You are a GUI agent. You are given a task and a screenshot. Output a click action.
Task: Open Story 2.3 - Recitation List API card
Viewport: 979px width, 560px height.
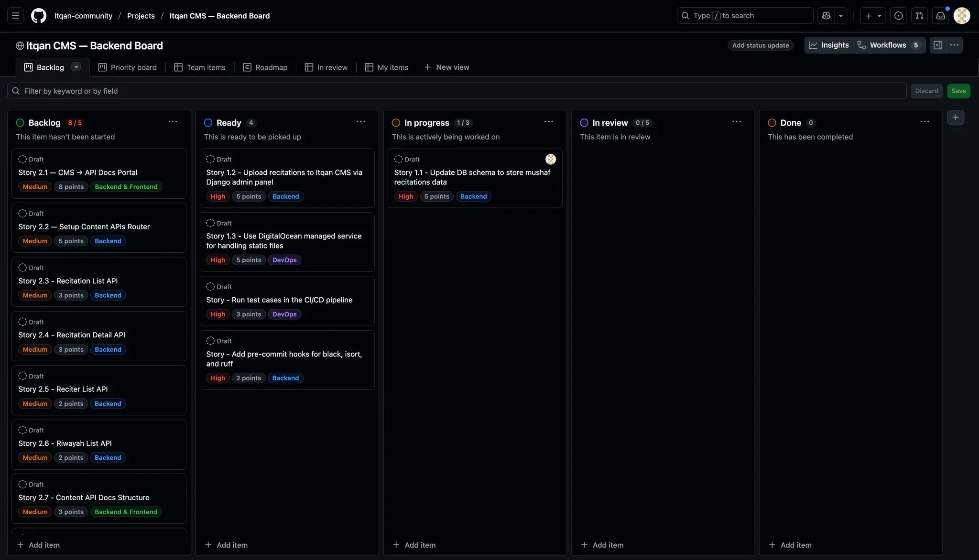click(68, 281)
